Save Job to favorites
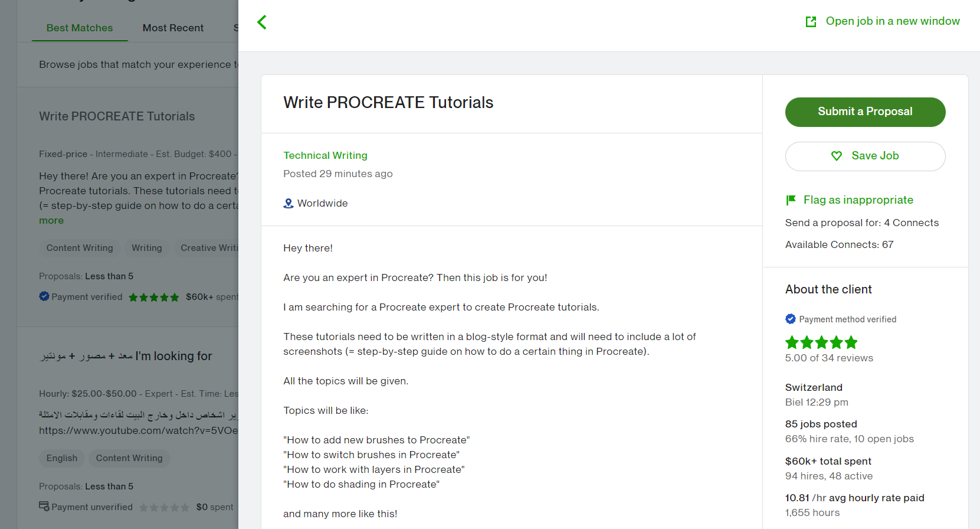The image size is (980, 529). tap(865, 156)
